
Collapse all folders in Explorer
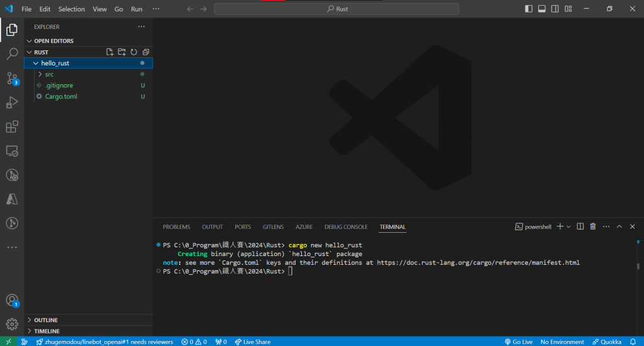[146, 52]
